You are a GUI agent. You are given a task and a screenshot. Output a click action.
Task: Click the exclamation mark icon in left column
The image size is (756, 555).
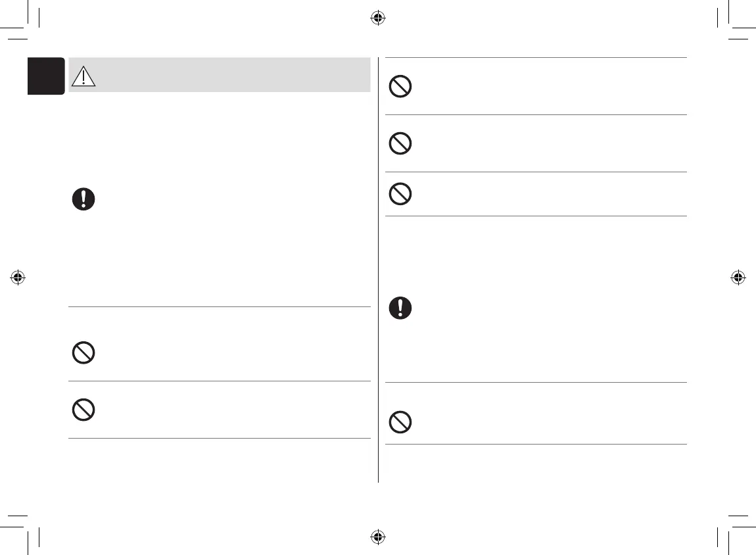[x=83, y=199]
